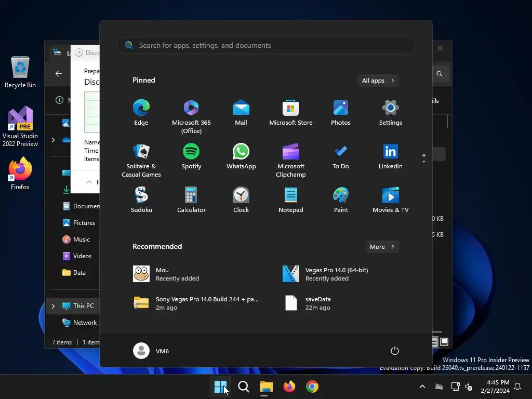Open the Clock app
Viewport: 532px width, 399px height.
pos(241,200)
